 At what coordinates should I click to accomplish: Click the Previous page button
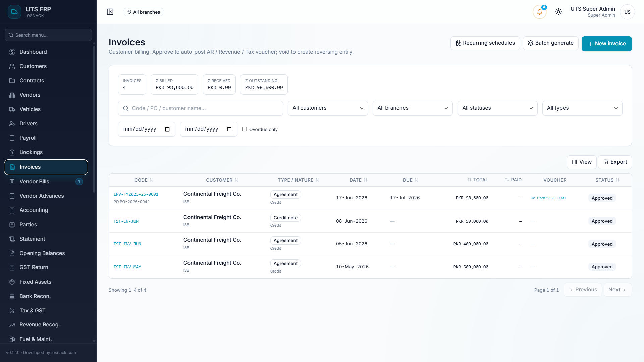coord(583,290)
